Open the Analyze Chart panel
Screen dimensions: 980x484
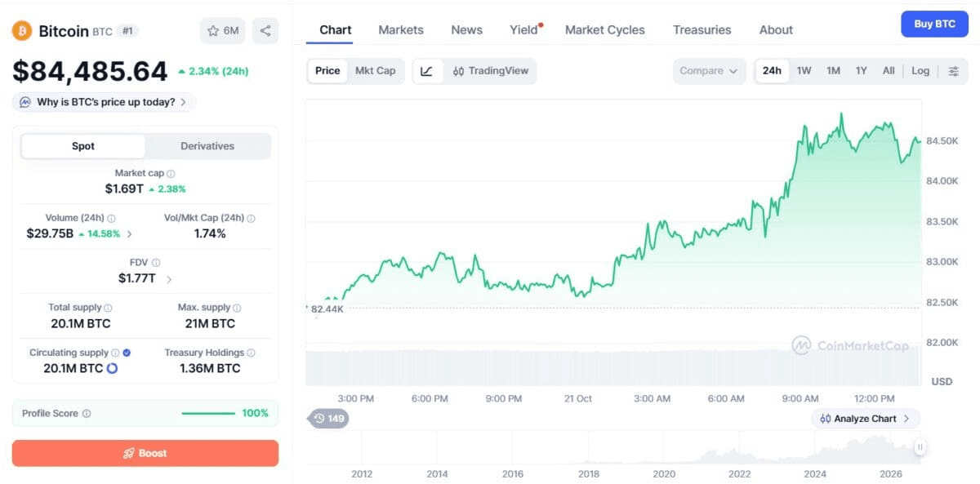click(x=866, y=419)
